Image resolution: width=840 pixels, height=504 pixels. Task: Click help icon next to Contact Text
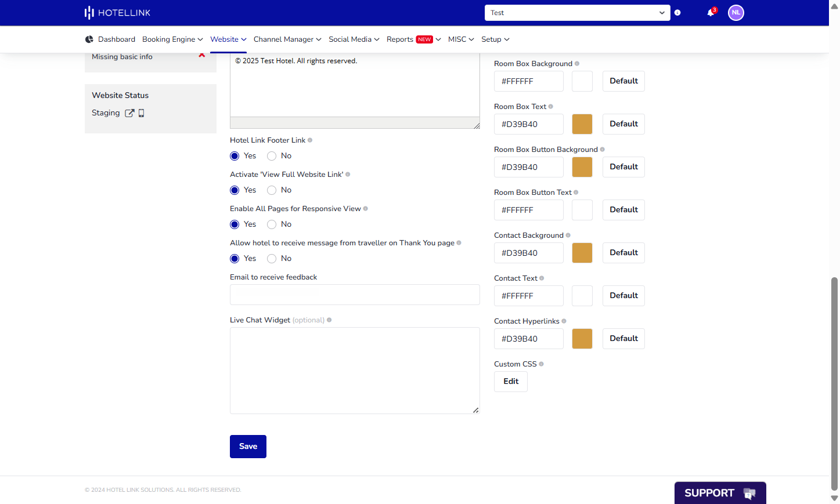tap(542, 278)
